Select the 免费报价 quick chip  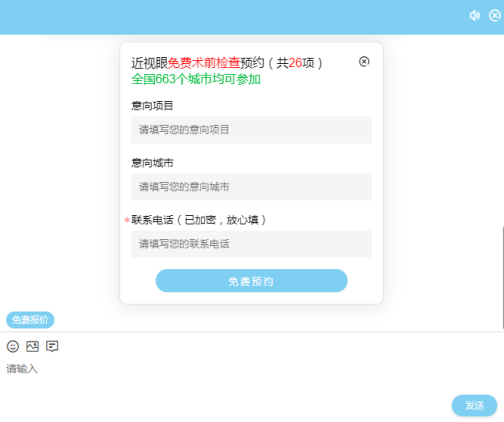coord(30,320)
